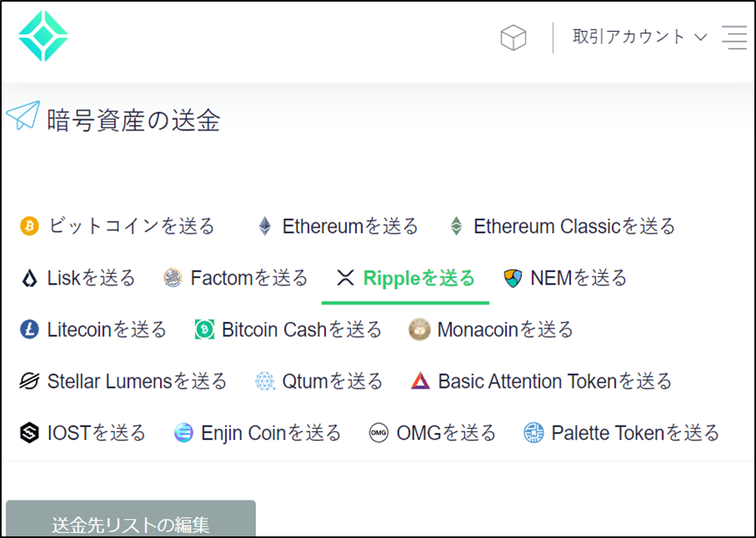Click the NEM shield icon
Image resolution: width=756 pixels, height=538 pixels.
pyautogui.click(x=513, y=278)
